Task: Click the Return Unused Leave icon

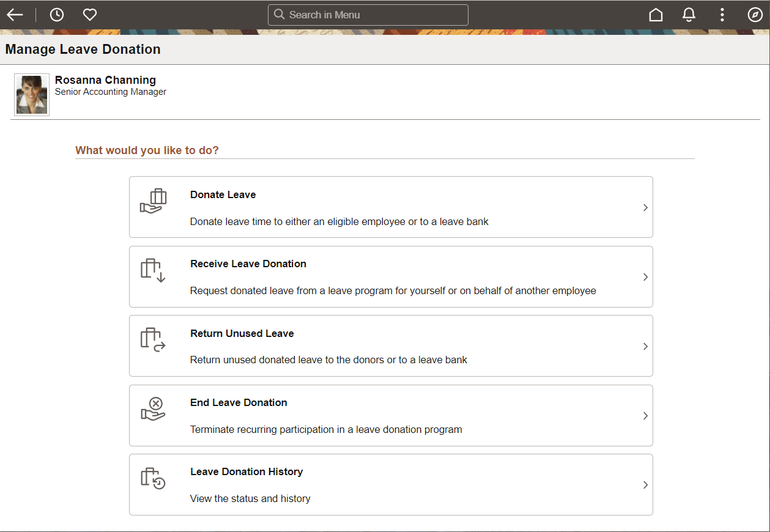Action: point(153,340)
